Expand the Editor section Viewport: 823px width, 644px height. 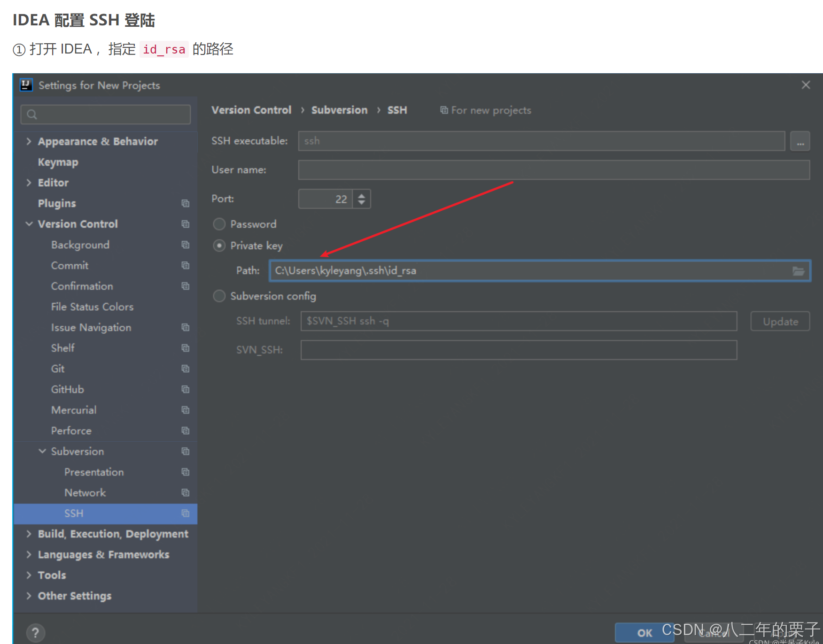point(29,183)
